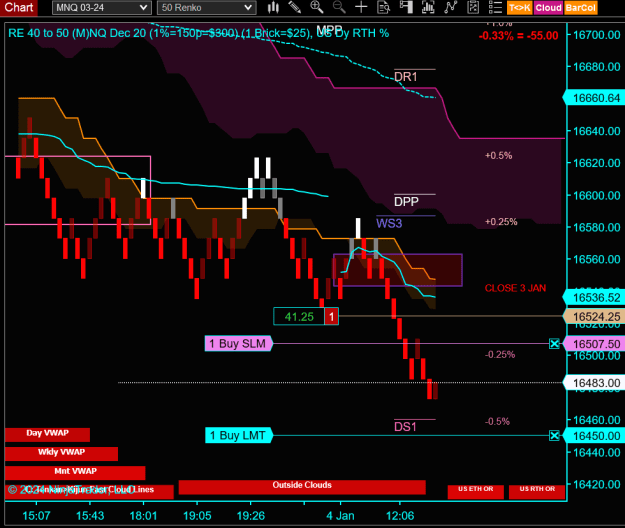Click the 19:26 time axis label

click(x=250, y=516)
